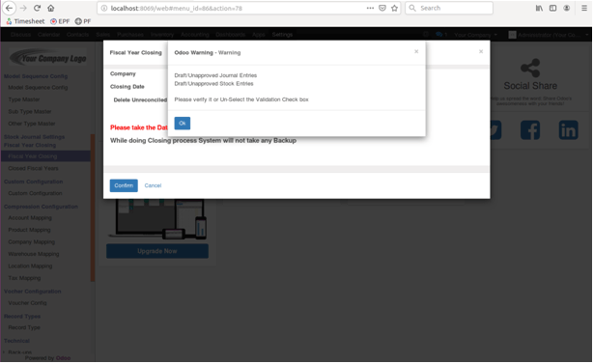
Task: Open the Contacts menu
Action: pyautogui.click(x=77, y=35)
